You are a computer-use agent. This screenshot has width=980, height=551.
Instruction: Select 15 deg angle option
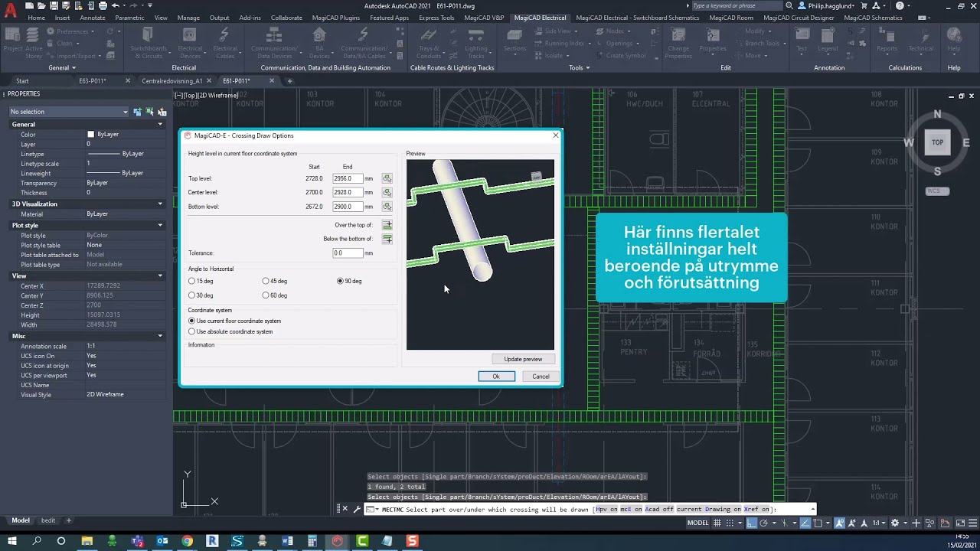pos(201,281)
